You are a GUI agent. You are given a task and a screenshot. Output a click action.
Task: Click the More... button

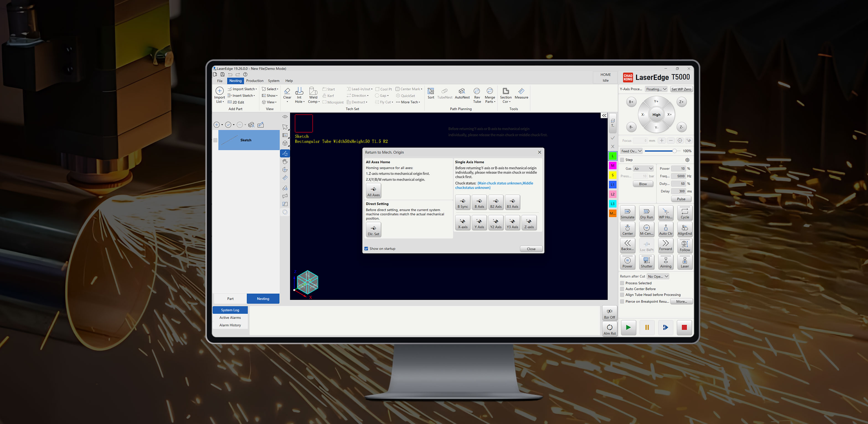[x=681, y=301]
